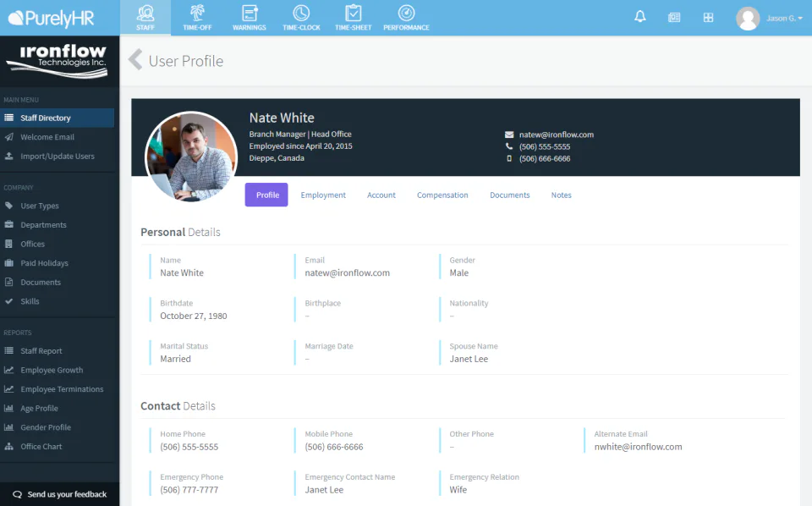
Task: Click the Ironflow Technologies company logo
Action: (x=58, y=61)
